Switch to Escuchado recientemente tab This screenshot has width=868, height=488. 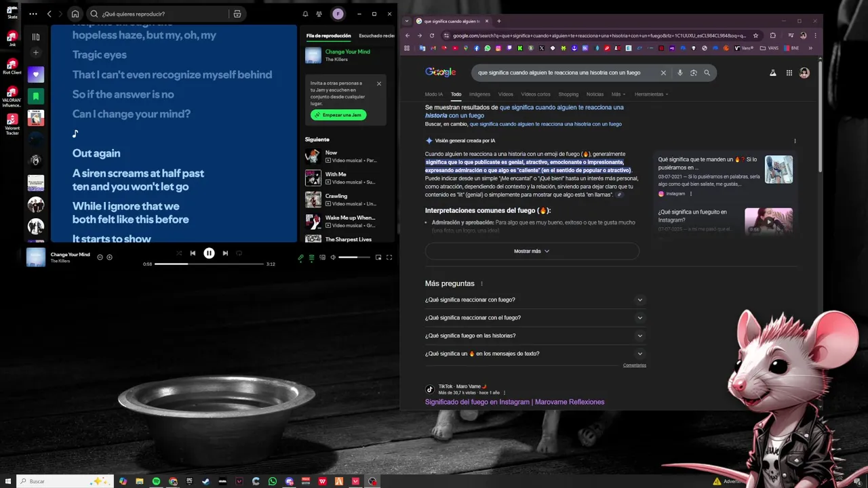tap(376, 35)
